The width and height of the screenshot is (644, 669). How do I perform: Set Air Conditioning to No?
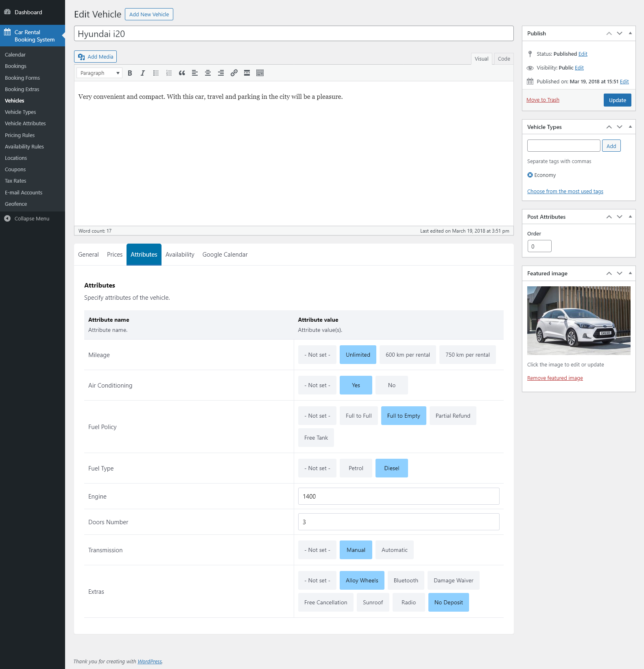click(392, 385)
